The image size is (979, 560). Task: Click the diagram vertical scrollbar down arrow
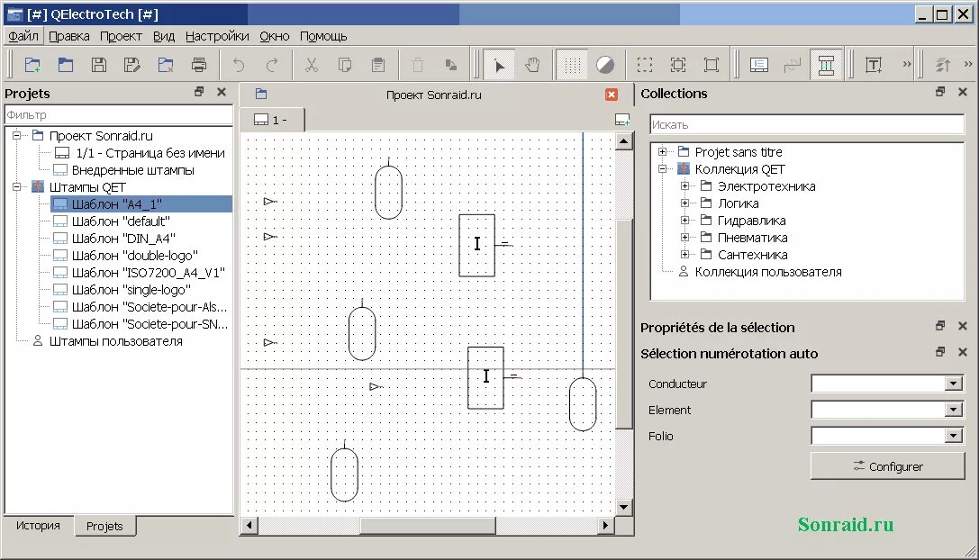point(623,507)
